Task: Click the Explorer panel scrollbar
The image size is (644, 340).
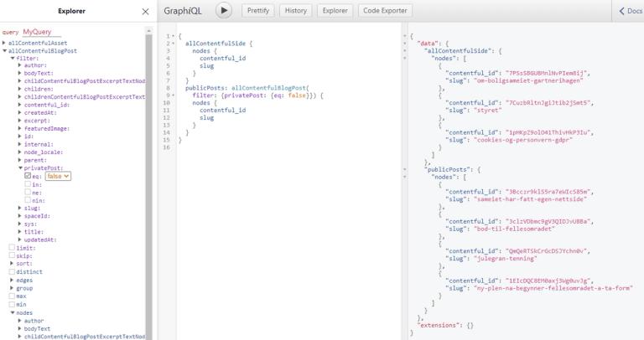Action: click(148, 187)
